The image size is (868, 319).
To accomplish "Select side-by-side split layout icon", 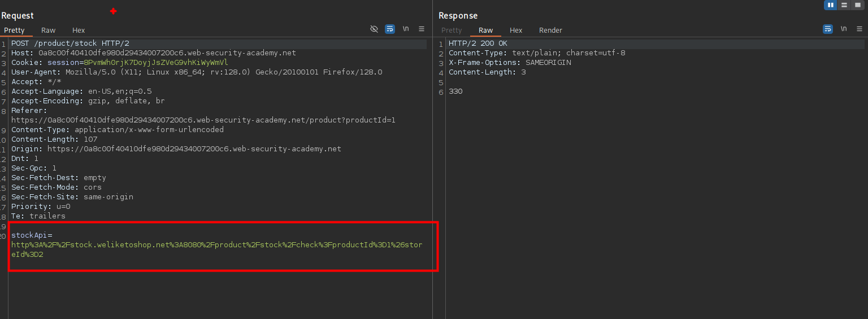I will click(x=831, y=5).
